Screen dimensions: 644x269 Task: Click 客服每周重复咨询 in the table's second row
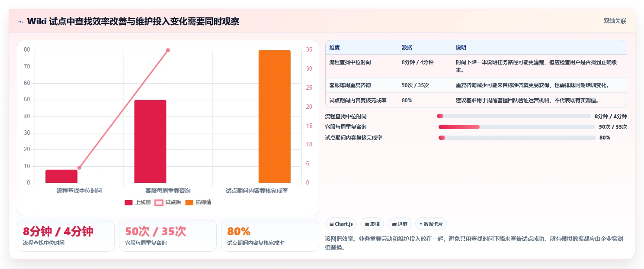350,85
